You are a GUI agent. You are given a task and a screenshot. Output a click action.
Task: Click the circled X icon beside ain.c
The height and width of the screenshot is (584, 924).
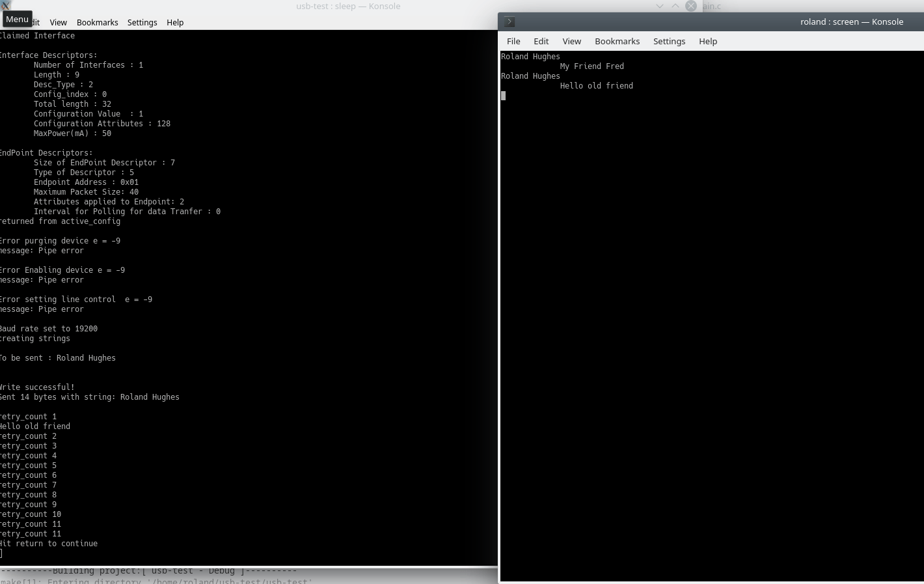[x=691, y=6]
